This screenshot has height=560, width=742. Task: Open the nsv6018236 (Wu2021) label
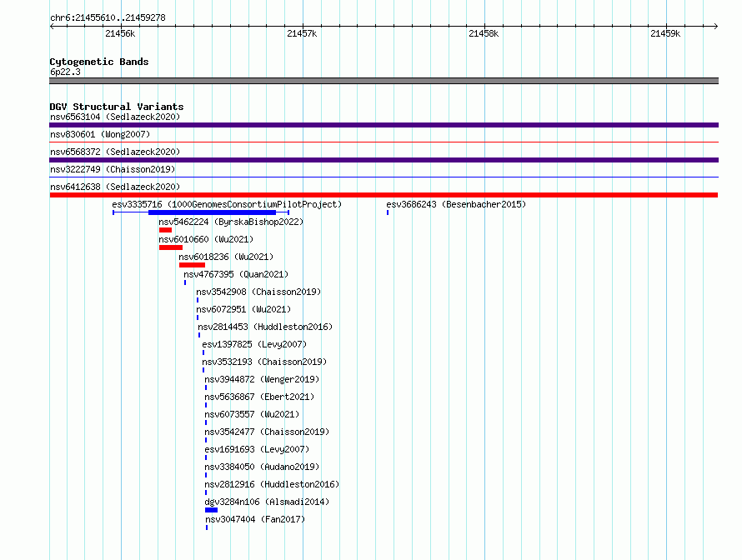pyautogui.click(x=226, y=257)
